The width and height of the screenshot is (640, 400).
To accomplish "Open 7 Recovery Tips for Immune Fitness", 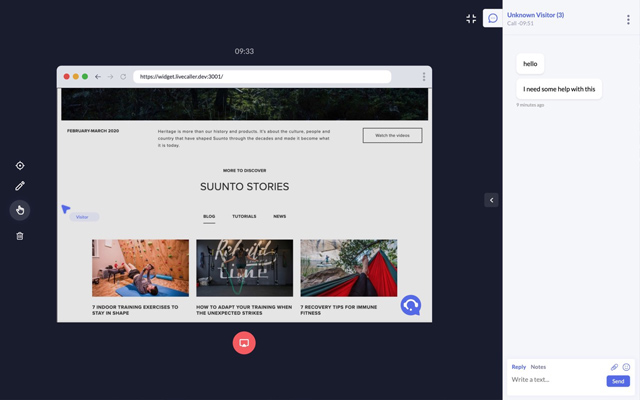I will 339,310.
